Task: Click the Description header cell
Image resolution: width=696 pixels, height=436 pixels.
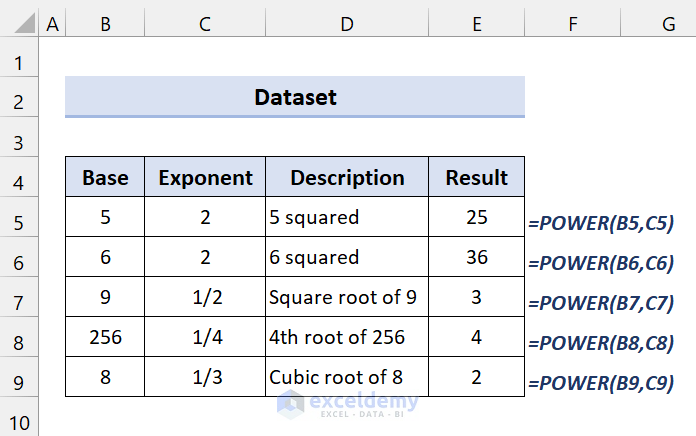Action: coord(347,177)
